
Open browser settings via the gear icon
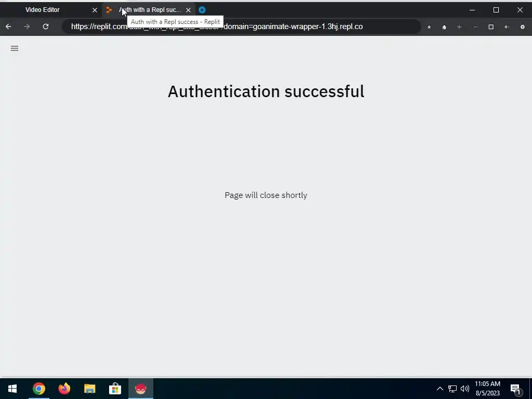tap(523, 27)
